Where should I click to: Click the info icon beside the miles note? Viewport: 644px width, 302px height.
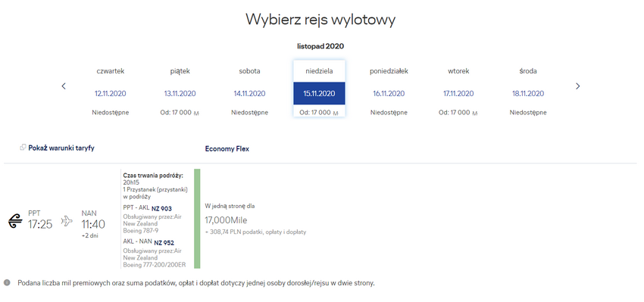point(7,283)
